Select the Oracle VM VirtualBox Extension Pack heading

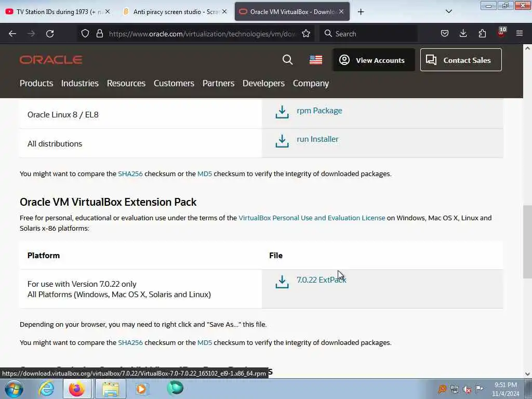click(x=108, y=202)
